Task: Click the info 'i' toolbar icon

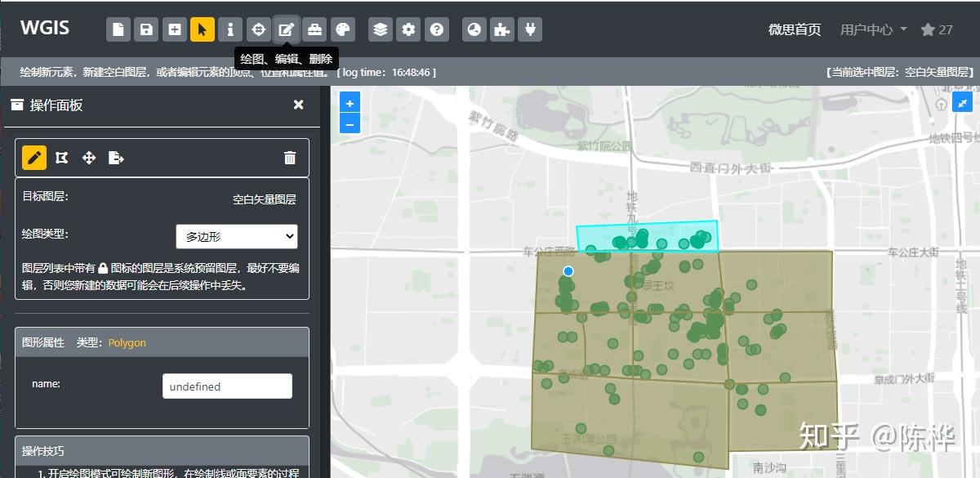Action: tap(230, 29)
